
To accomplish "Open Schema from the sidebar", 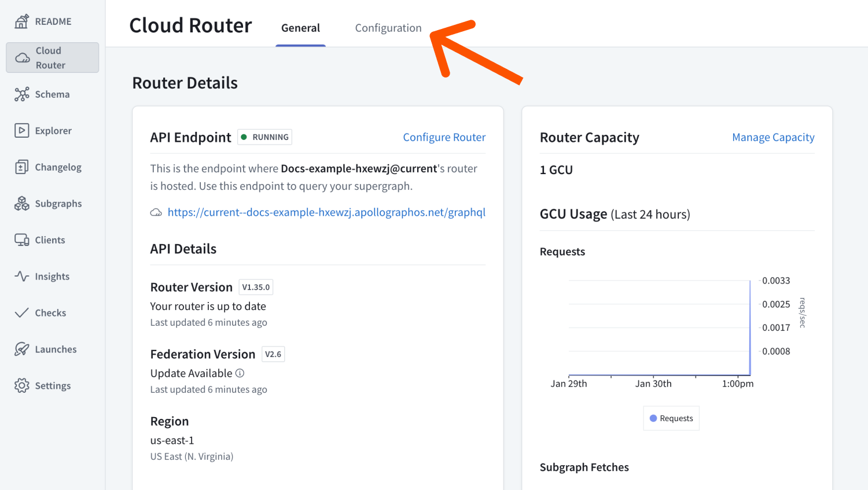I will (21, 94).
